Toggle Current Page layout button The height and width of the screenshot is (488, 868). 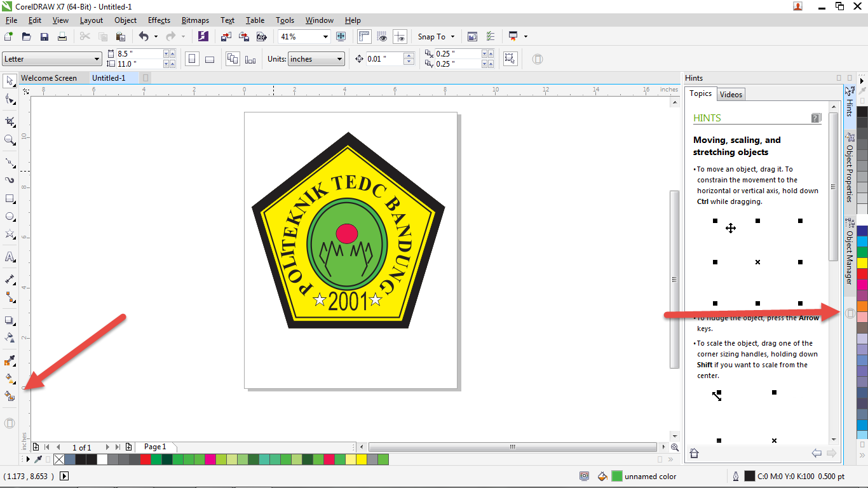[250, 59]
